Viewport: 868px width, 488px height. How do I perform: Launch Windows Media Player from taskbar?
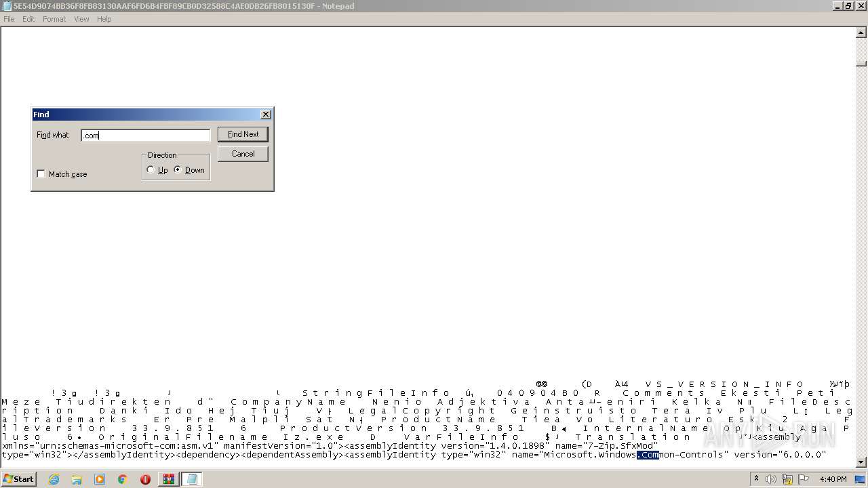(100, 479)
